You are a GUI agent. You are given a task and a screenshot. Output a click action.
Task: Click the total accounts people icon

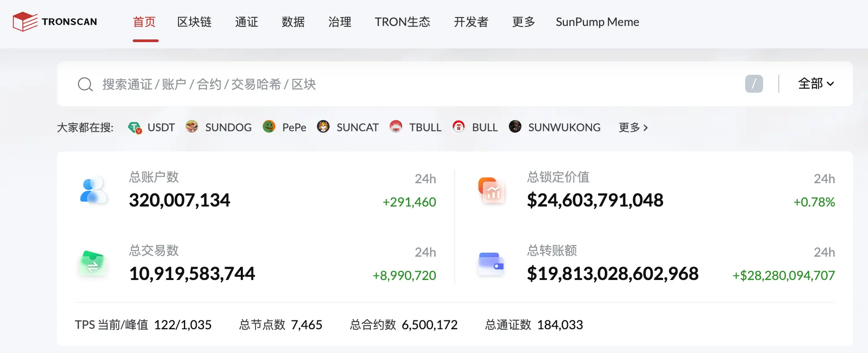click(93, 190)
